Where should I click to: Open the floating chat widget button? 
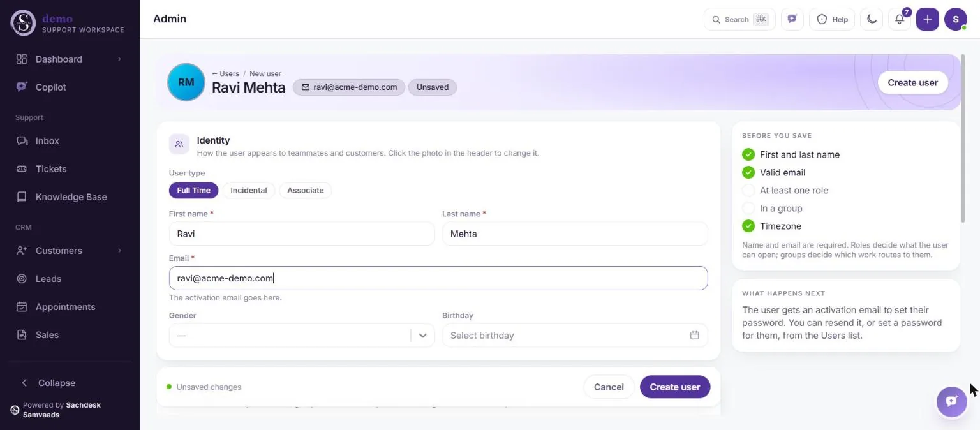pos(951,401)
